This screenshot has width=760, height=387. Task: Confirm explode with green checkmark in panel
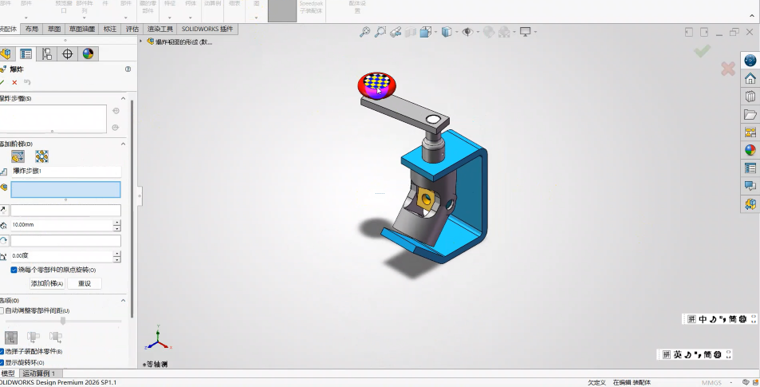coord(2,82)
